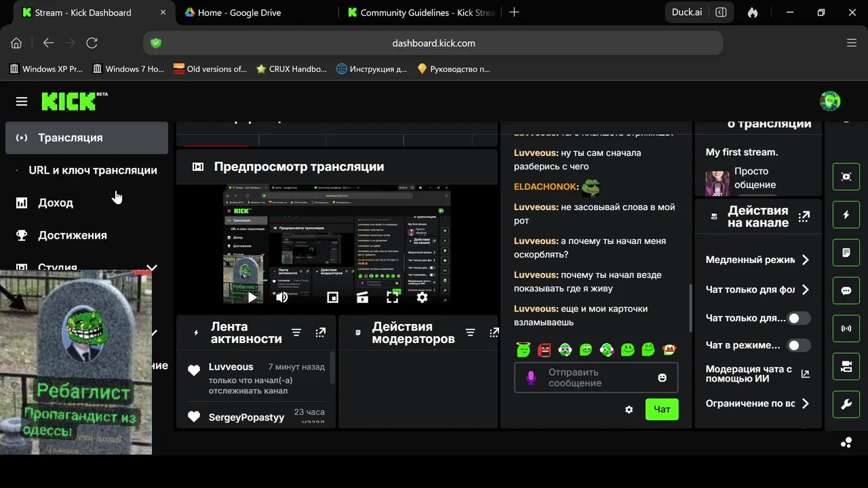Open the filter in Действия модераторов panel
This screenshot has height=488, width=868.
[x=470, y=333]
